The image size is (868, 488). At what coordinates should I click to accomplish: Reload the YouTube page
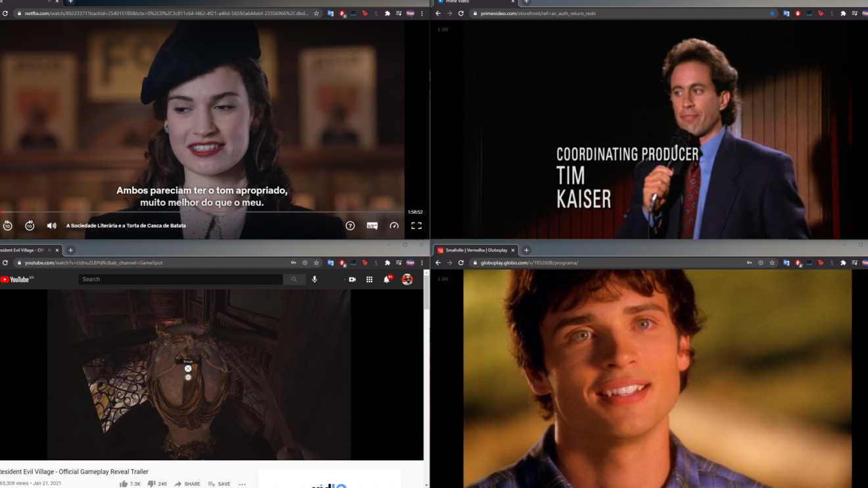[x=5, y=262]
